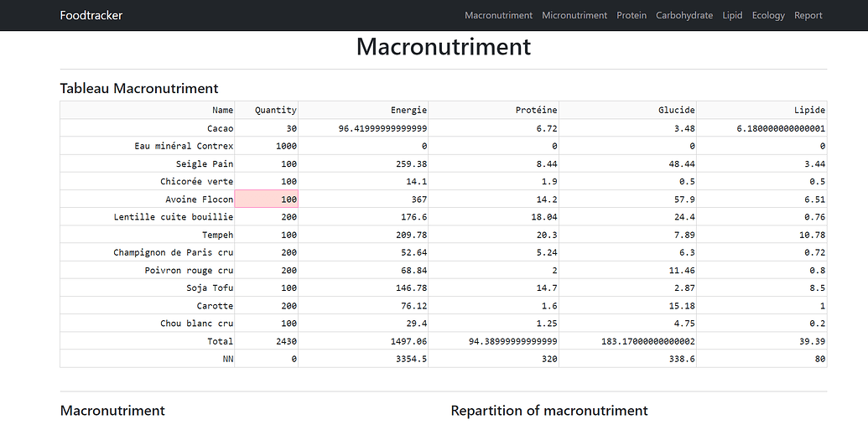The width and height of the screenshot is (868, 430).
Task: Click the Quantity column header
Action: [x=266, y=110]
